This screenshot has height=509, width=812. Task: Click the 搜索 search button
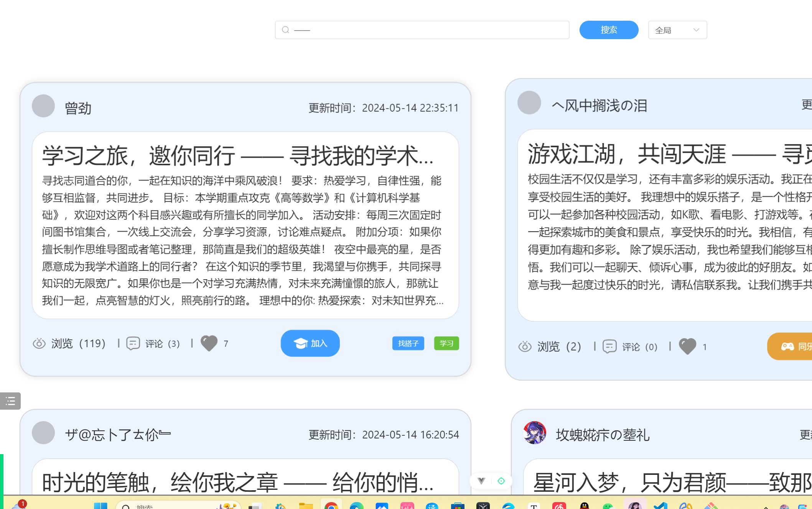[x=609, y=30]
